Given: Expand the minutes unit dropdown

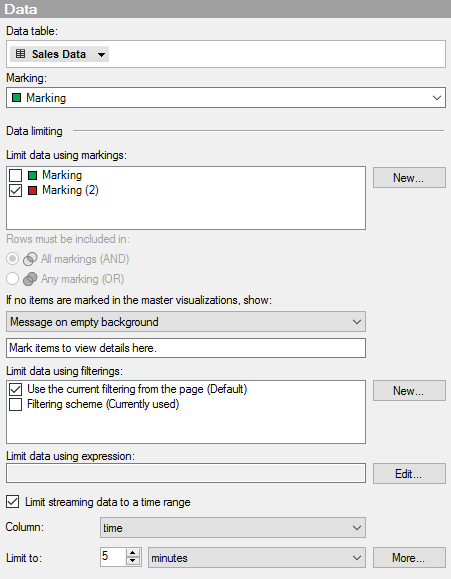Looking at the screenshot, I should (357, 558).
